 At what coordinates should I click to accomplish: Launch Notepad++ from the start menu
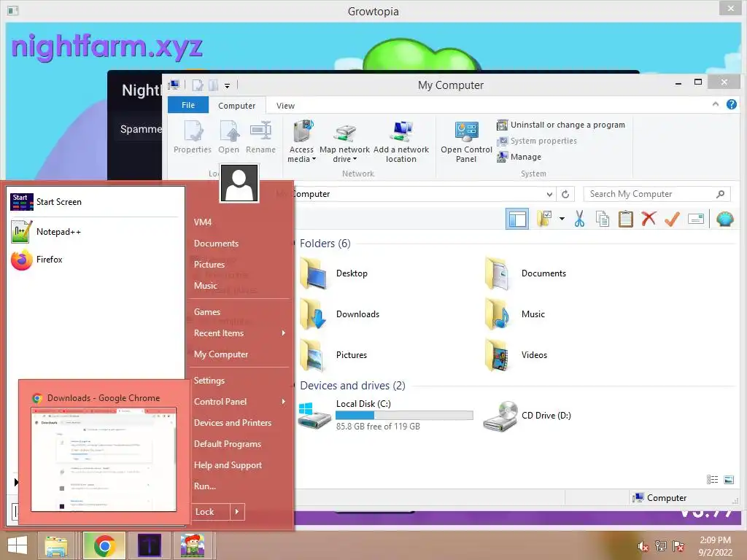point(96,232)
